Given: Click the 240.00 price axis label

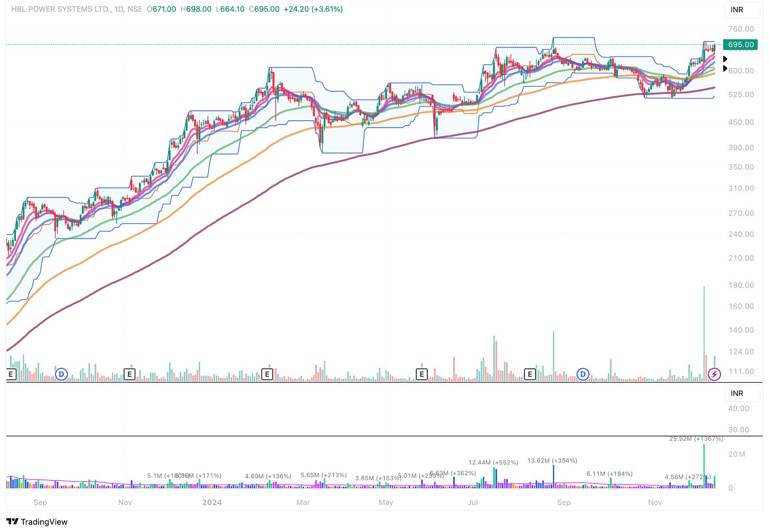Looking at the screenshot, I should pos(741,234).
